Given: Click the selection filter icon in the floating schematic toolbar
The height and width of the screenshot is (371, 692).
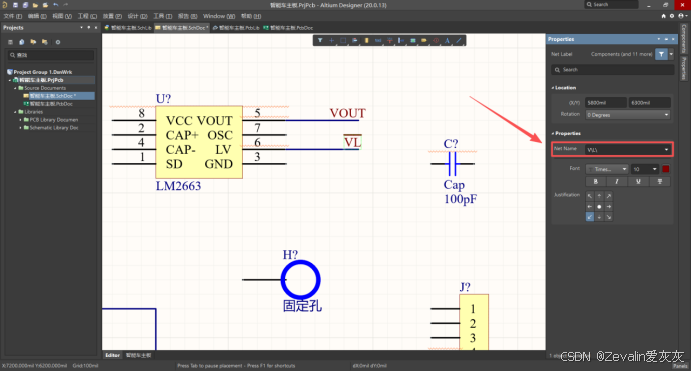Looking at the screenshot, I should (320, 40).
